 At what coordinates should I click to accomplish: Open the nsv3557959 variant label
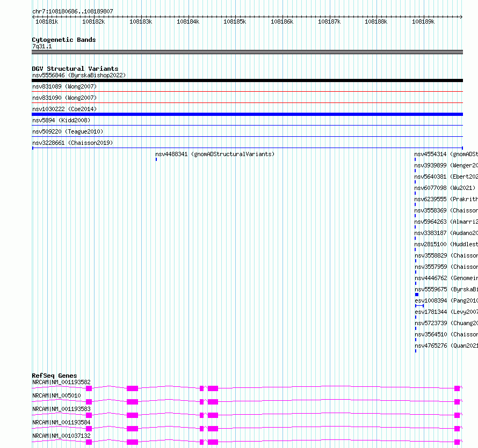tap(446, 267)
